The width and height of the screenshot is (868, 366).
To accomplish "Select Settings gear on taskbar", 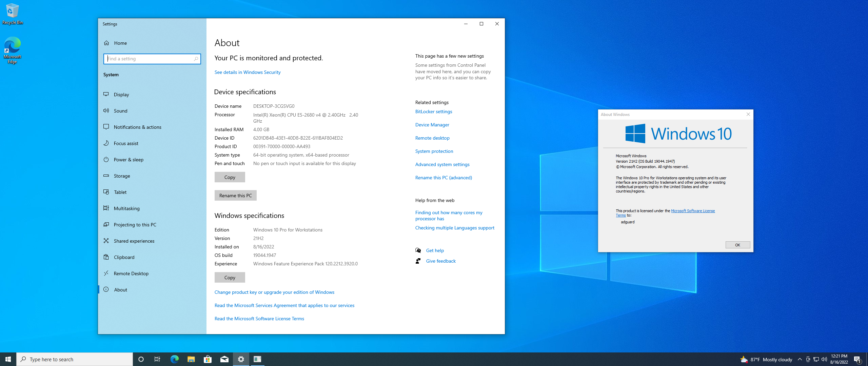I will (241, 359).
